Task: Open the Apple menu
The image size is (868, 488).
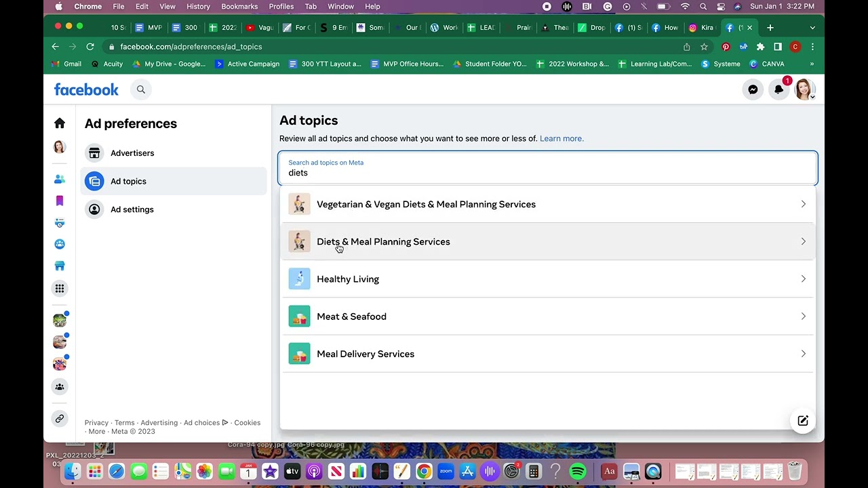Action: click(x=59, y=6)
